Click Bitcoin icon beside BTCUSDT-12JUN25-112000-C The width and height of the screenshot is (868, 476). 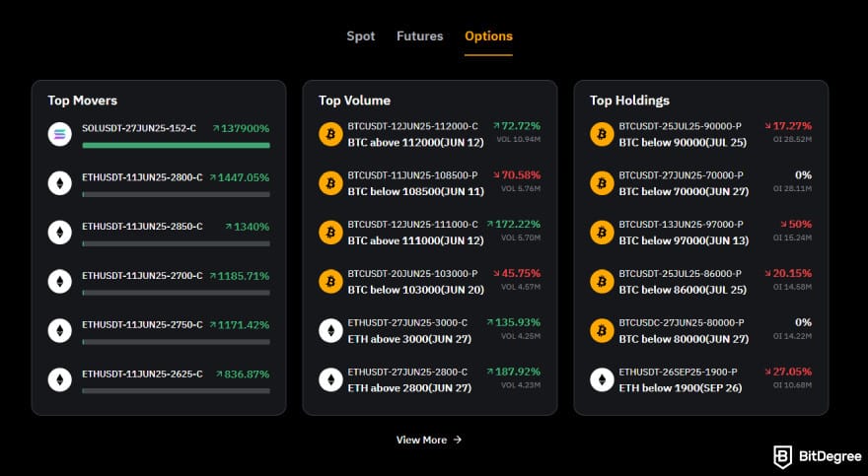[x=330, y=134]
